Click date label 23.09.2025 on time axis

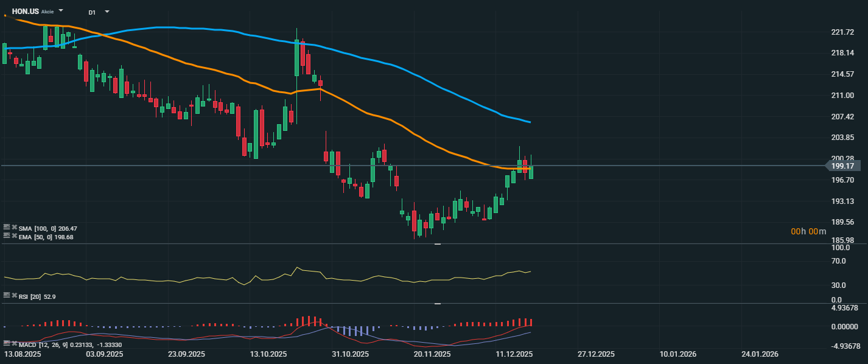tap(187, 354)
